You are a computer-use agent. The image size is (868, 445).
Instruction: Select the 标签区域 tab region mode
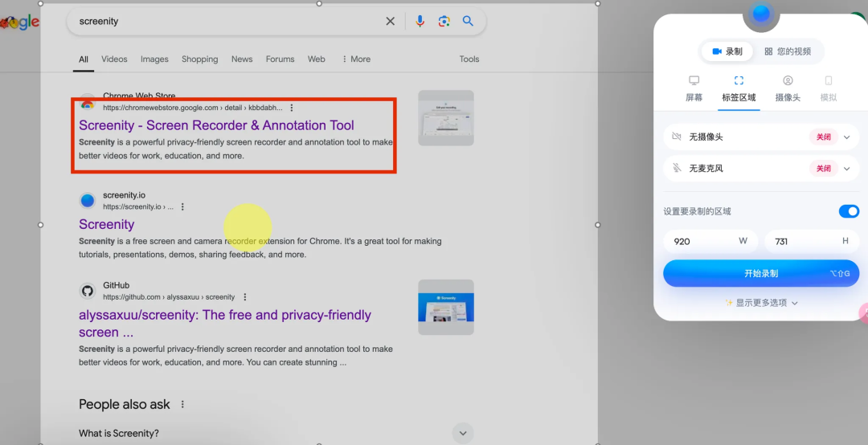[739, 89]
